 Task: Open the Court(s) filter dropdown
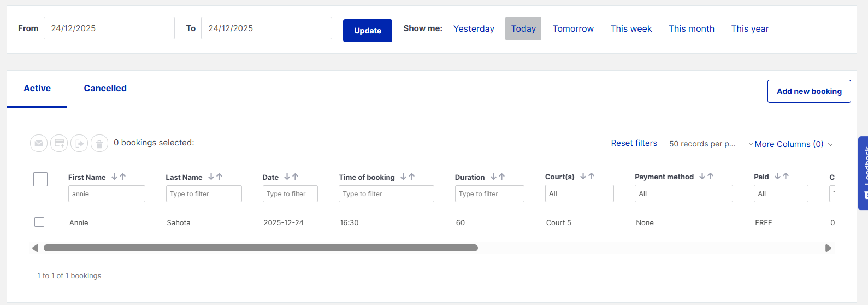(x=579, y=193)
